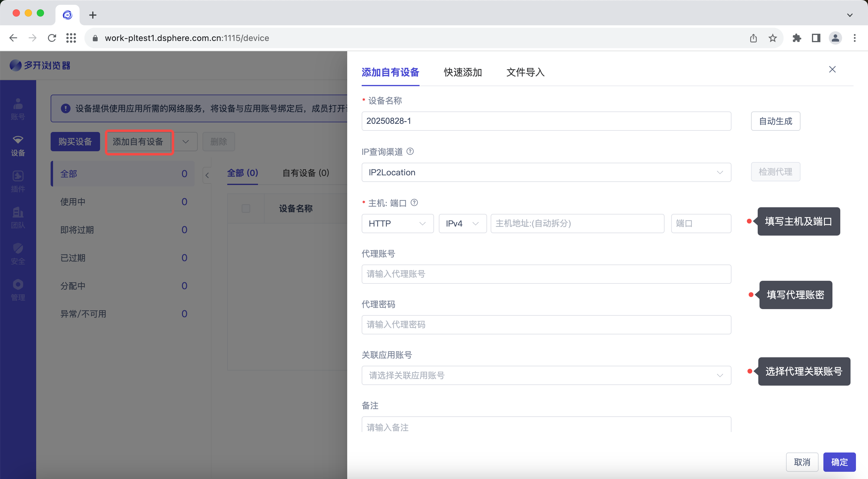Screen dimensions: 868x479
Task: Open the browser apps grid
Action: coord(71,38)
